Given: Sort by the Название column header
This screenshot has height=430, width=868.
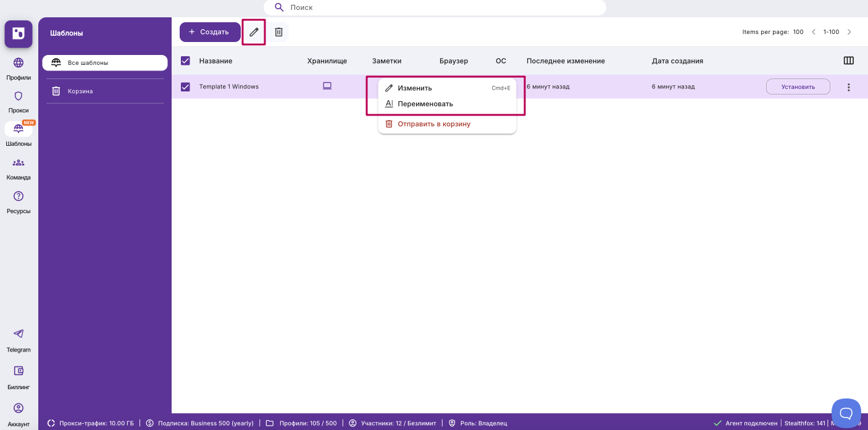Looking at the screenshot, I should tap(215, 61).
